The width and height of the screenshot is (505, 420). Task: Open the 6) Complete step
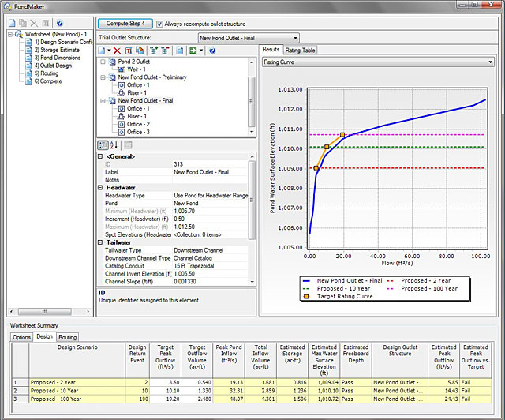pyautogui.click(x=48, y=81)
